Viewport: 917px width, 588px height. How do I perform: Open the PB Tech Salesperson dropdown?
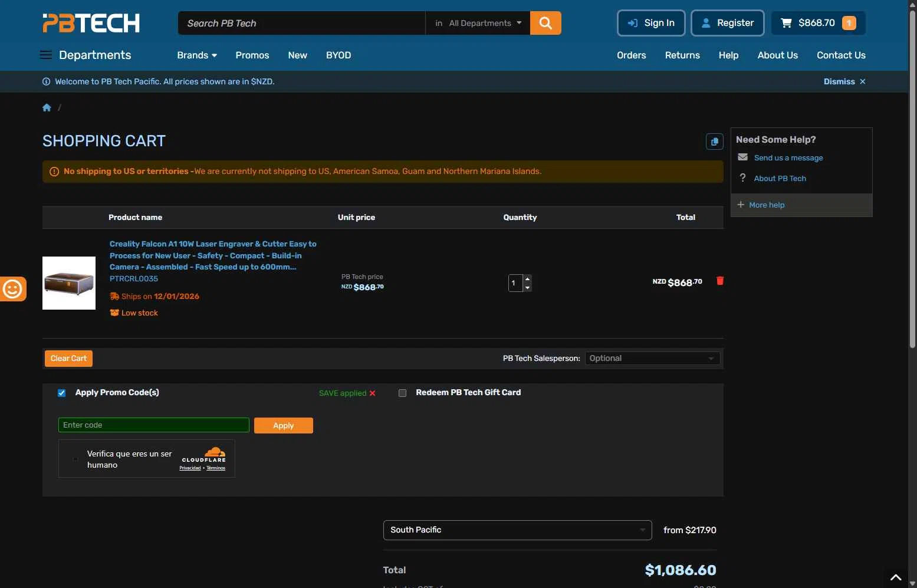652,358
